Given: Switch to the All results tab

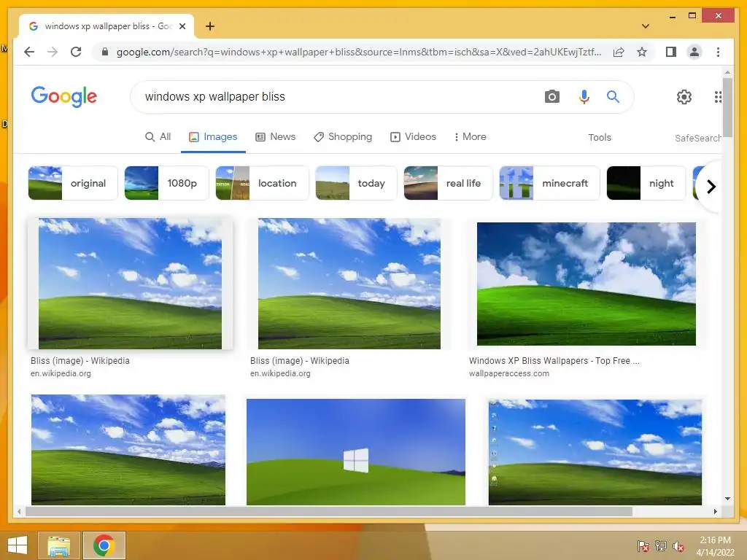Looking at the screenshot, I should [x=158, y=136].
